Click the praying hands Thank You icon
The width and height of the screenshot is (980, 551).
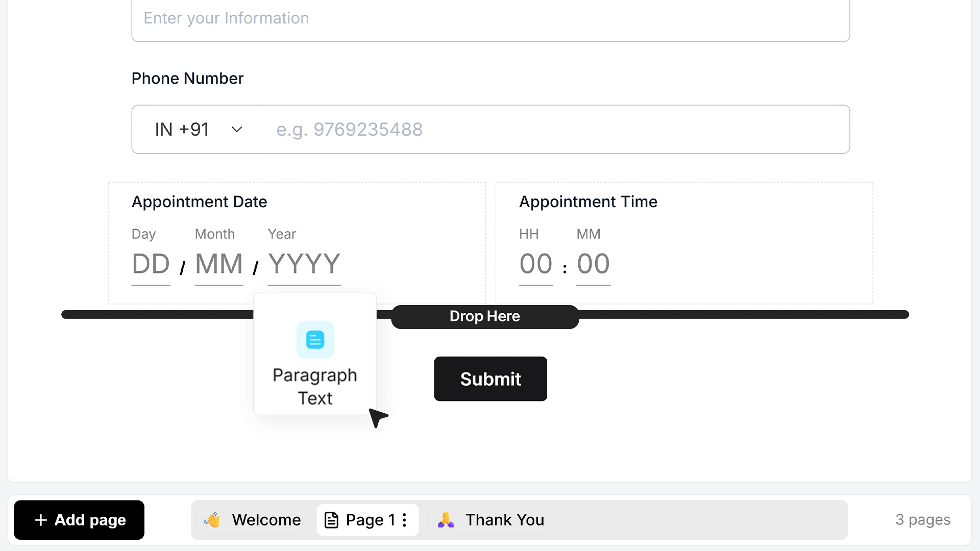pyautogui.click(x=446, y=520)
